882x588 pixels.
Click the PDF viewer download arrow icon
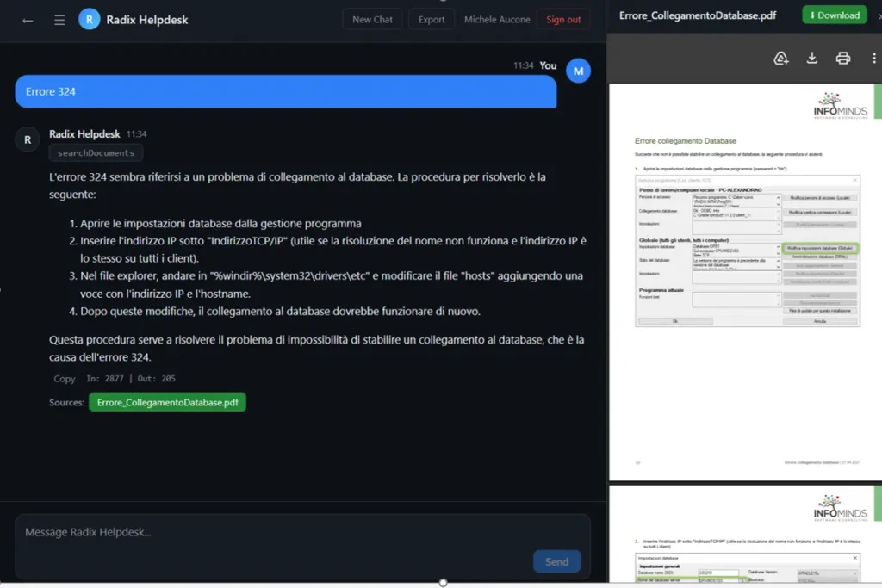click(811, 59)
